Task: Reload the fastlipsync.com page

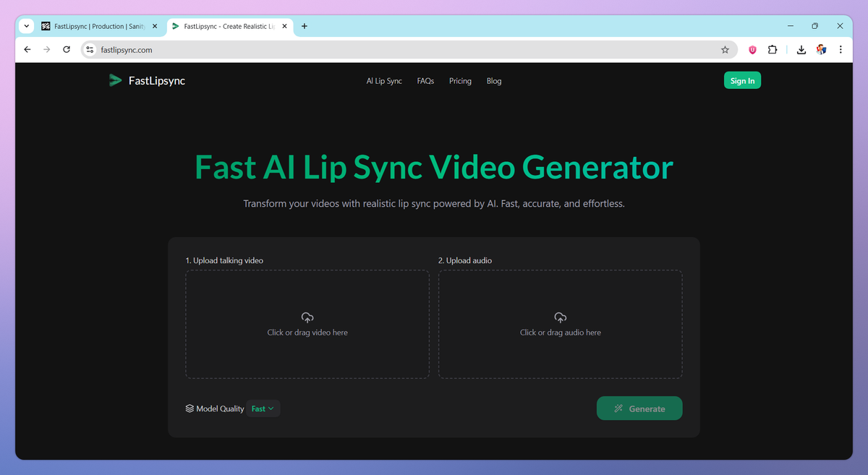Action: (67, 50)
